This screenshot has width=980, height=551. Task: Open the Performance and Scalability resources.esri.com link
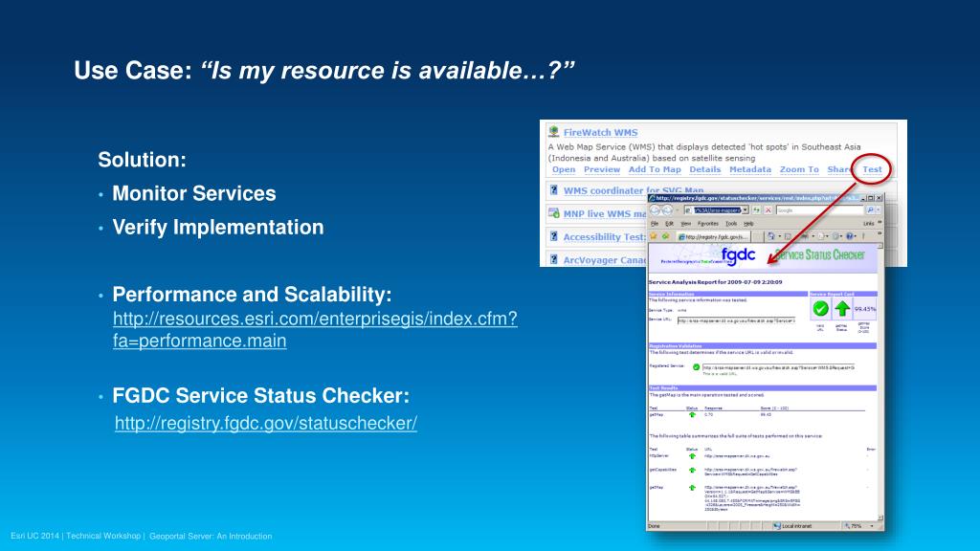tap(315, 329)
